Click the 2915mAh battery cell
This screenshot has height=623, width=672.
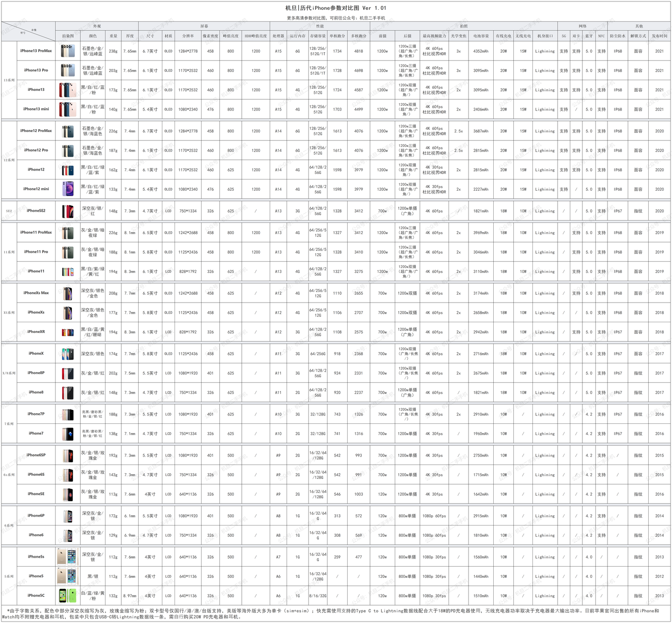[481, 516]
